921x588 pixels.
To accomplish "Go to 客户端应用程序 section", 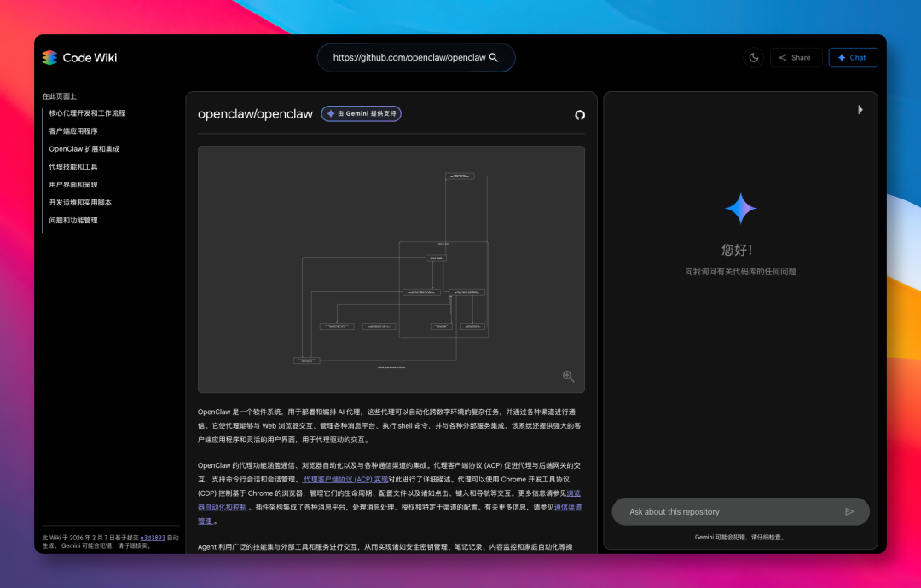I will point(73,131).
